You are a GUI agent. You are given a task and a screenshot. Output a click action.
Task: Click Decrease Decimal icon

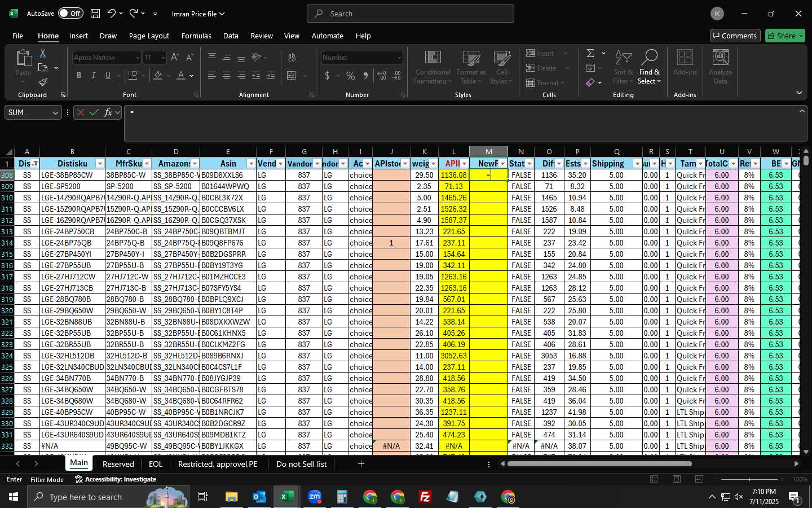tap(396, 76)
